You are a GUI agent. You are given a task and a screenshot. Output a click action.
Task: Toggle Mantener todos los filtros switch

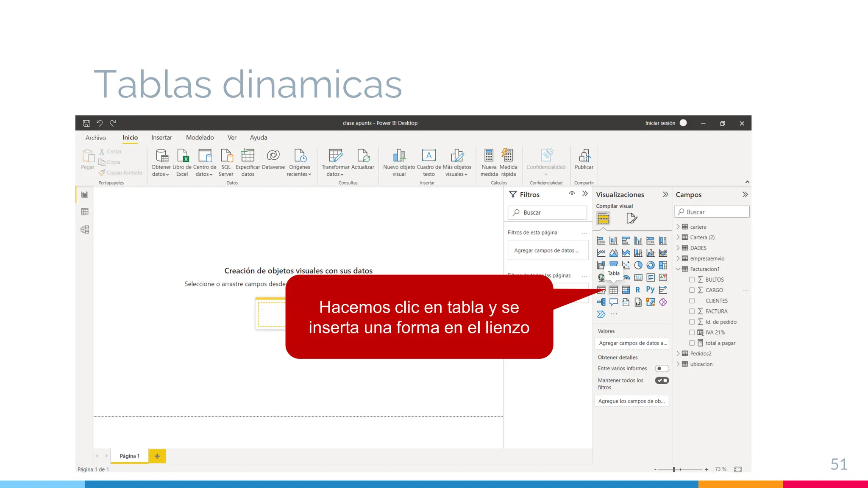tap(662, 380)
